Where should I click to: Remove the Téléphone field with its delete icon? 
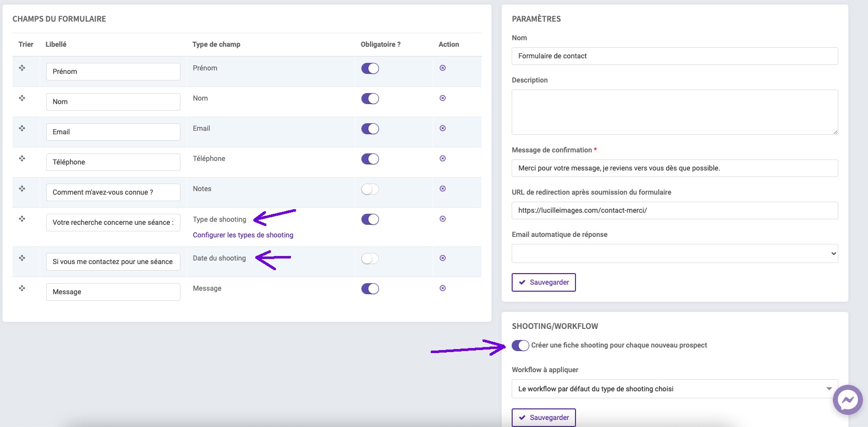coord(443,158)
